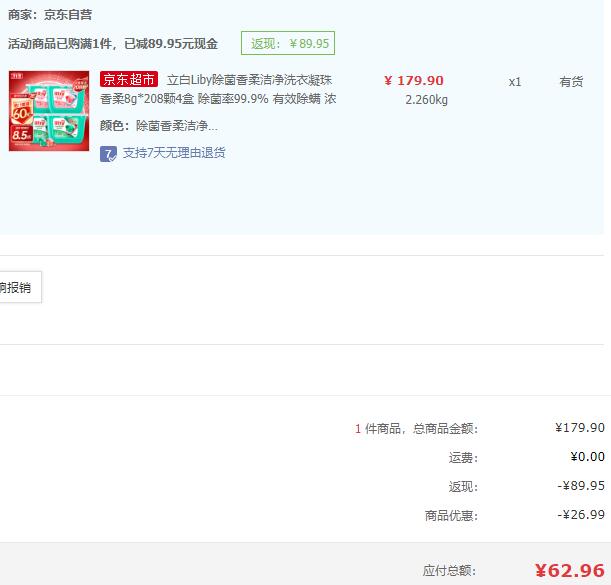Image resolution: width=611 pixels, height=585 pixels.
Task: Open 支持7天无理由退货 link
Action: (174, 153)
